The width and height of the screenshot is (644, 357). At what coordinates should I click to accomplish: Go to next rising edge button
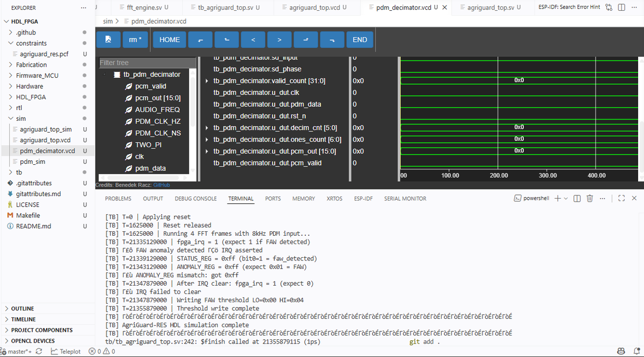(305, 40)
